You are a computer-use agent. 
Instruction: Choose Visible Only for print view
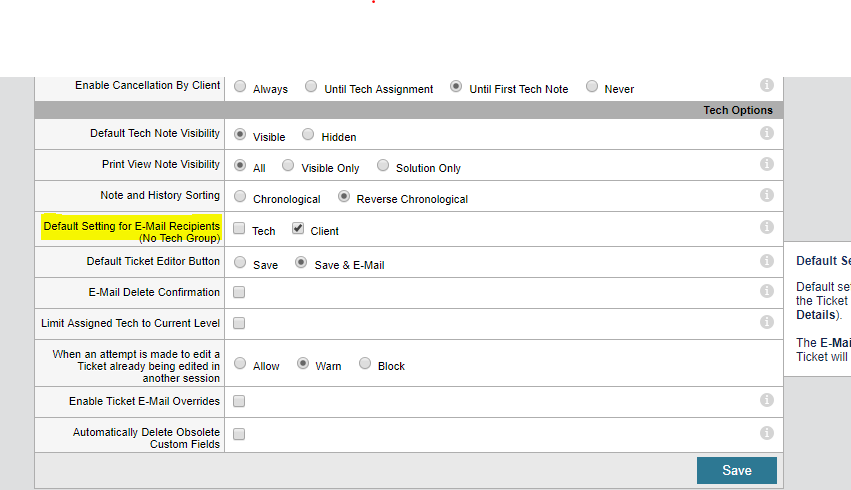coord(288,165)
